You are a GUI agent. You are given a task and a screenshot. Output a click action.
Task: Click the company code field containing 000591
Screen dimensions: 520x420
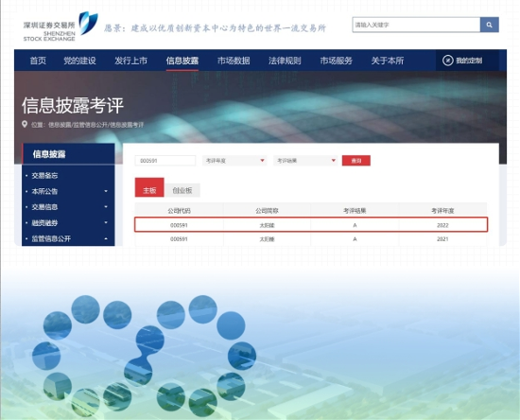(x=165, y=161)
